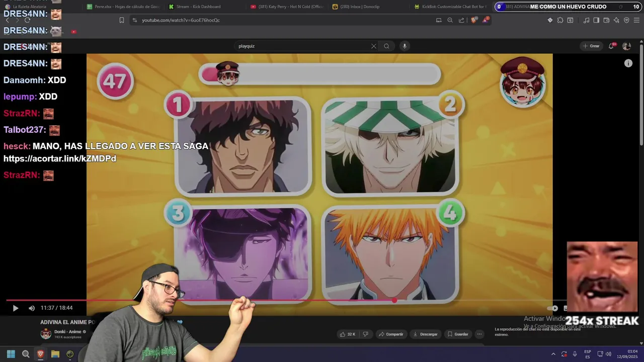Open the browser extensions puzzle icon
Image resolution: width=644 pixels, height=362 pixels.
tap(560, 20)
